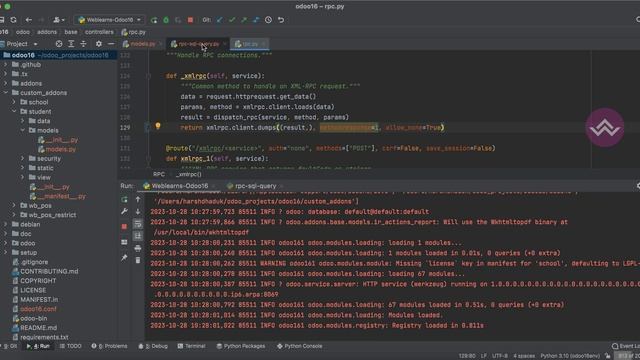Toggle scroll to end in Run console
The height and width of the screenshot is (360, 640).
[138, 236]
